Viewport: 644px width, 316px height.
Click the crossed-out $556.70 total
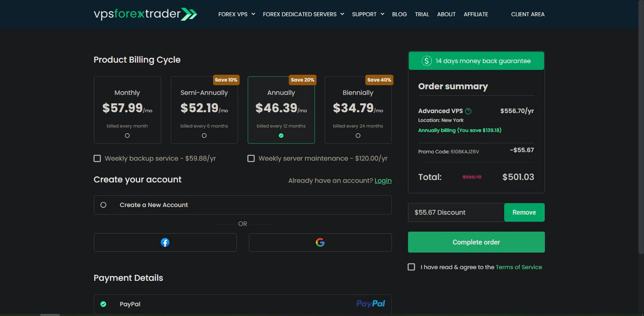pos(472,177)
